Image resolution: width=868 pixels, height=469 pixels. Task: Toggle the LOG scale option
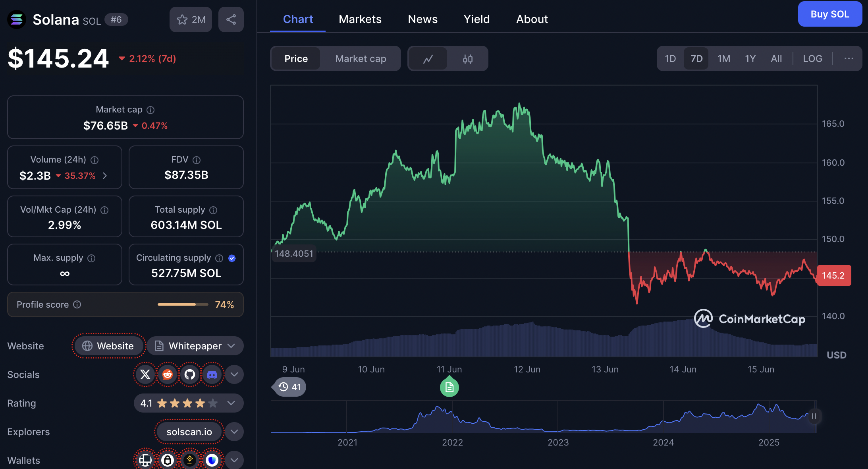812,59
